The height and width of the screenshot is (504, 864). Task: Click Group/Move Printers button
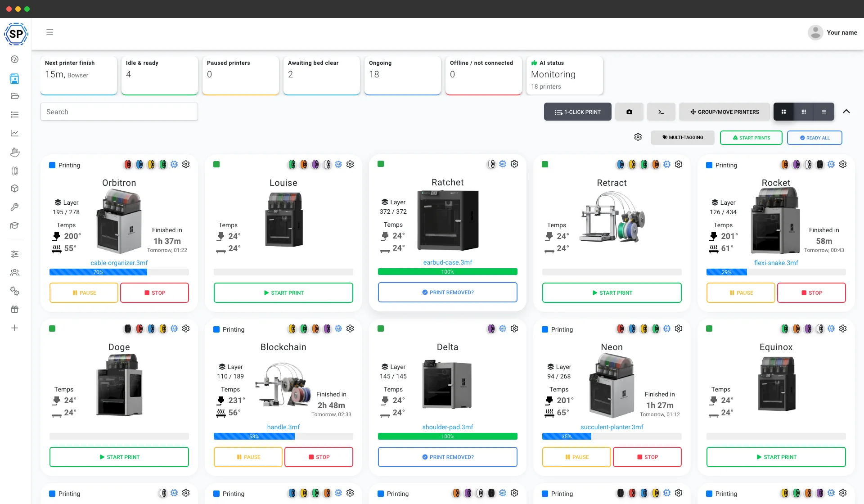pos(724,112)
